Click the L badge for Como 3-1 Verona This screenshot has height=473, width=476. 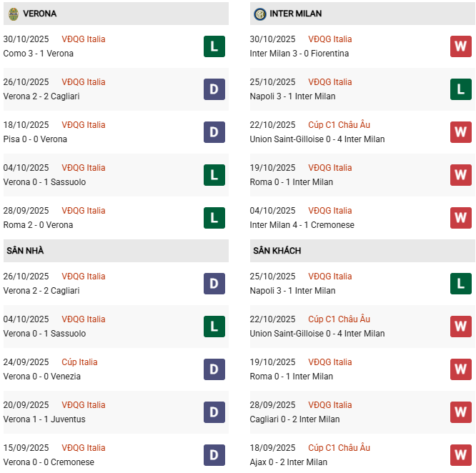point(214,46)
